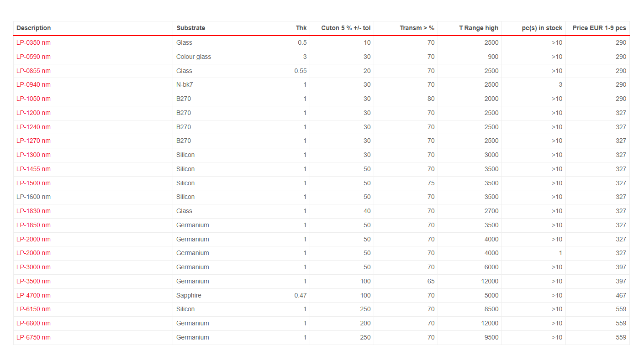The height and width of the screenshot is (345, 644).
Task: Click the Transm > % column header
Action: [417, 28]
